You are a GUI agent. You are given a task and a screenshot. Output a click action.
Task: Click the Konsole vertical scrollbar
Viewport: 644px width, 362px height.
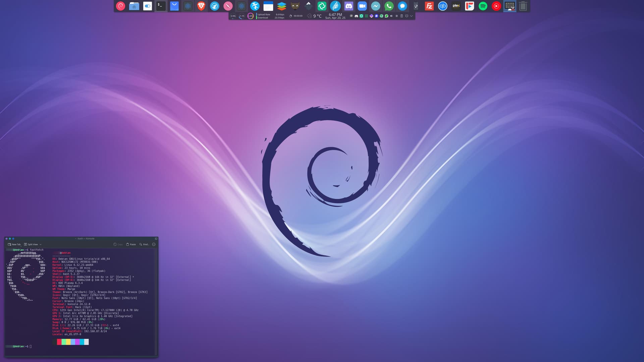[156, 302]
